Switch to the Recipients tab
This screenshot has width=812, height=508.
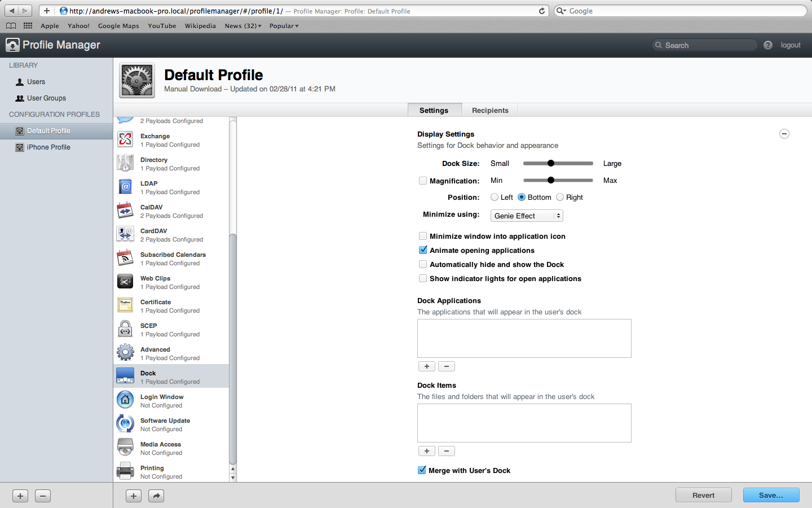click(490, 110)
